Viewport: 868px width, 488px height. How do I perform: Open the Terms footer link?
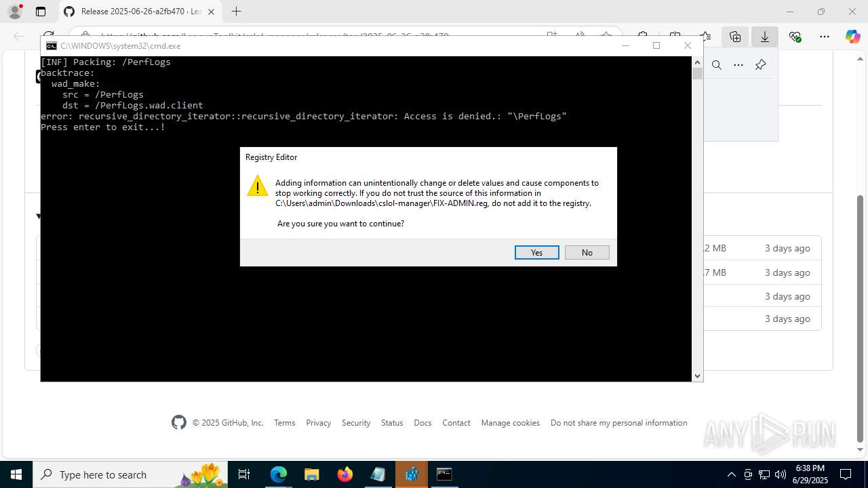click(x=284, y=422)
